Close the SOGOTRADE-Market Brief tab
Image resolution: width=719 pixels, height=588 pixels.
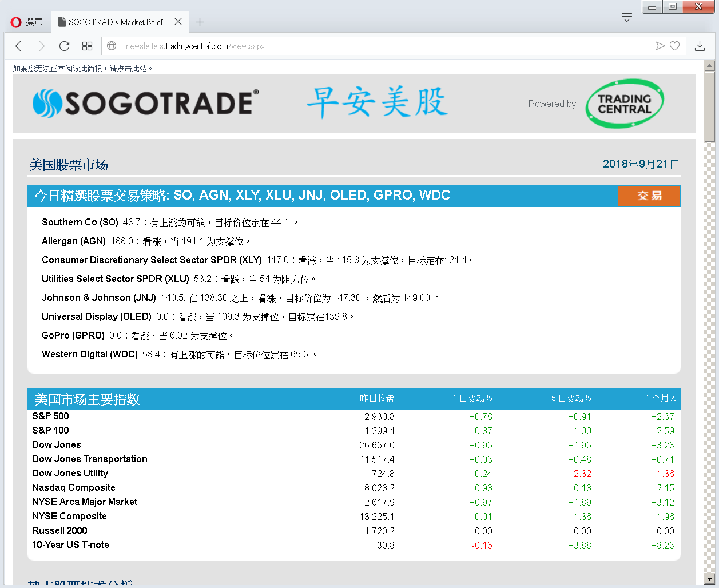[178, 22]
